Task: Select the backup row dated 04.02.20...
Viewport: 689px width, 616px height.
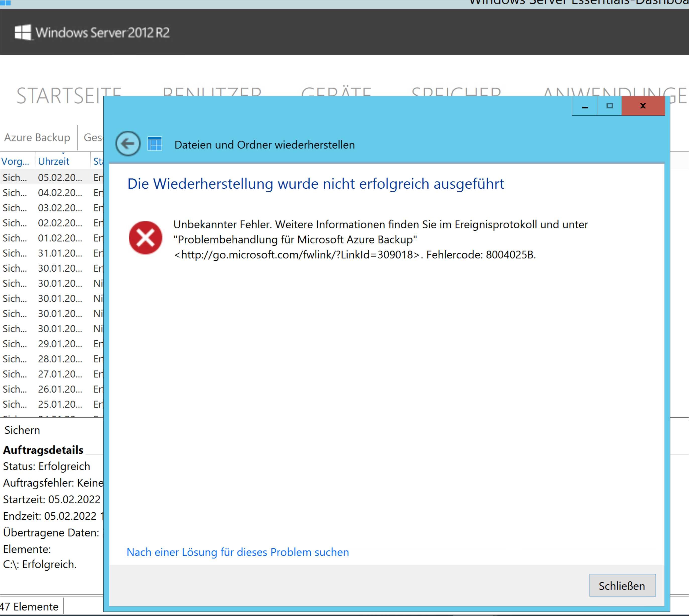Action: 52,193
